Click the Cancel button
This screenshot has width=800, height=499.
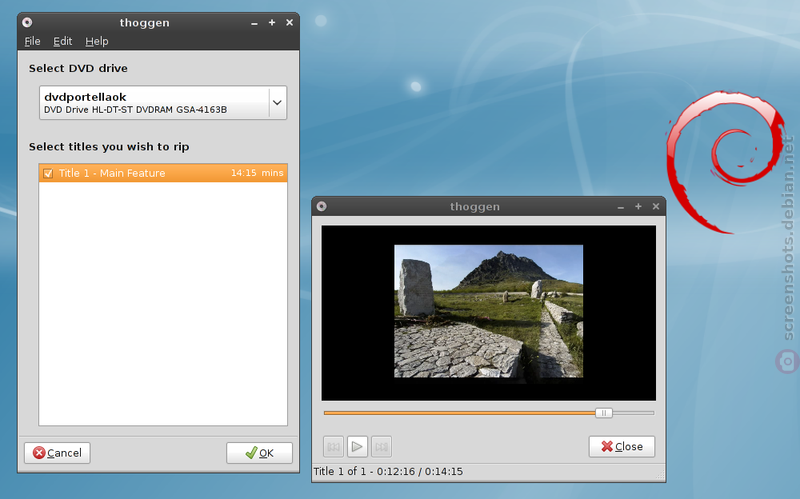coord(57,453)
